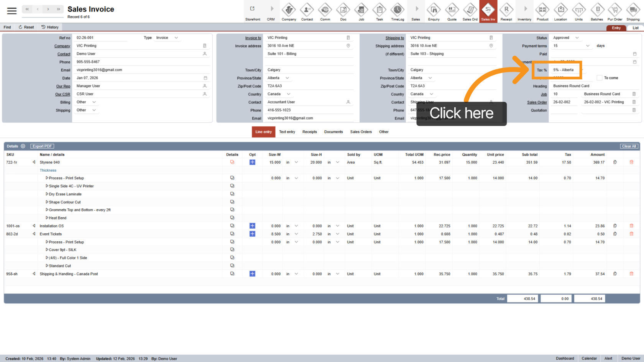Toggle the To come checkbox
Viewport: 644px width, 362px height.
[x=600, y=78]
